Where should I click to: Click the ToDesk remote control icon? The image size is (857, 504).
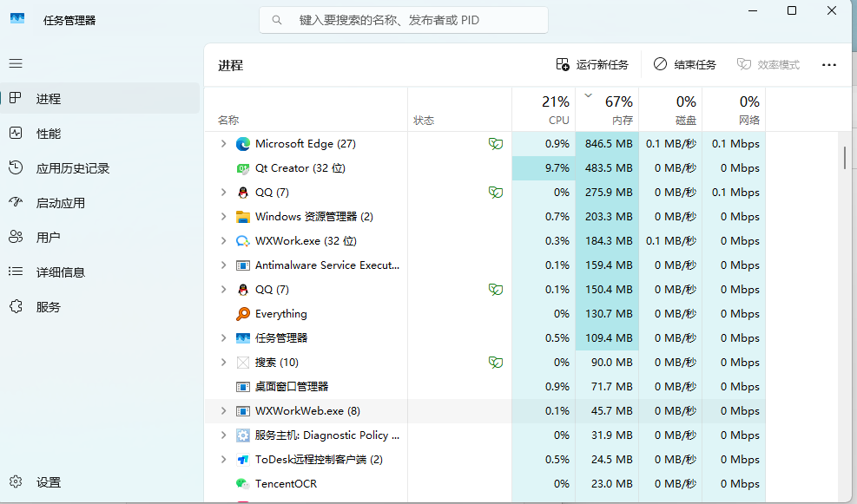243,460
